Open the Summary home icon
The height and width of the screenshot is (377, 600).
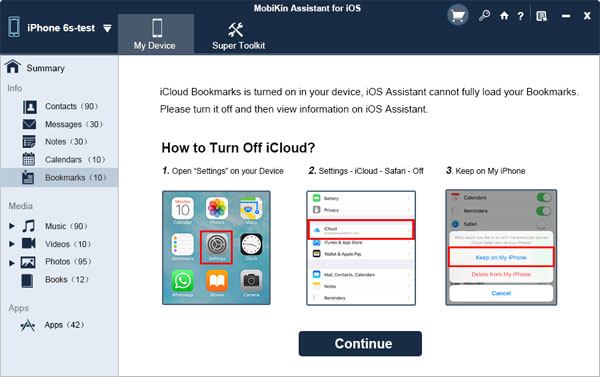pos(13,67)
